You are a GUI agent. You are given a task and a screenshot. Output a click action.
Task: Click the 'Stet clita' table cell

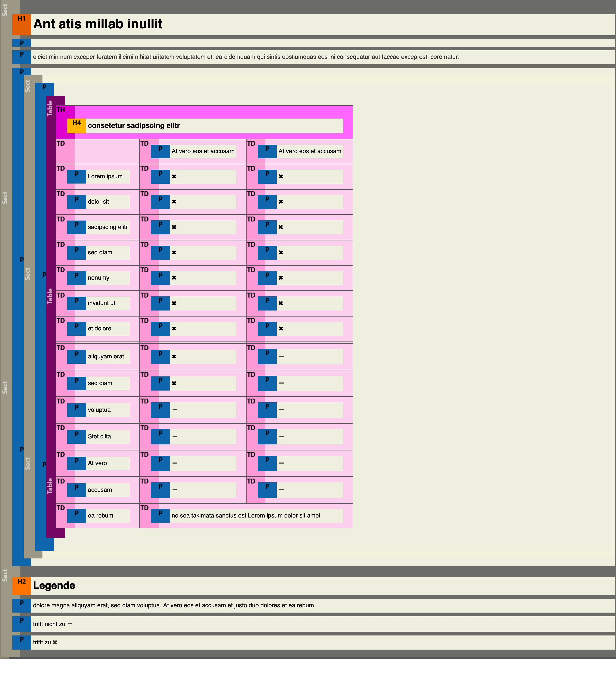[99, 436]
